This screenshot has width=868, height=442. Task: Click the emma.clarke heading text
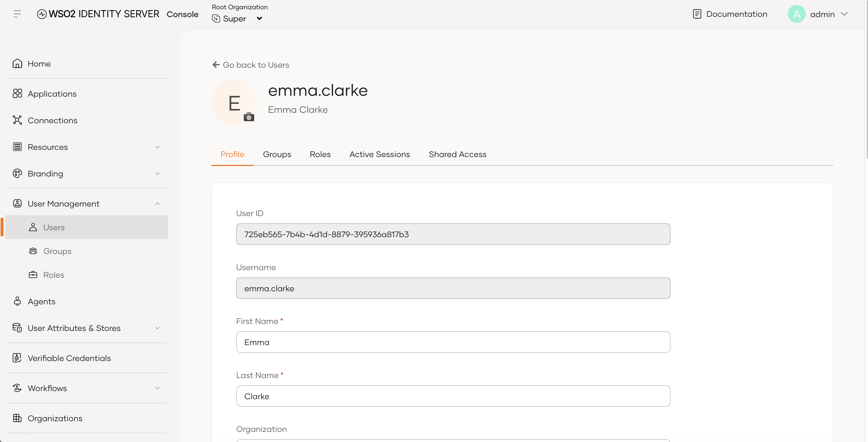pyautogui.click(x=318, y=90)
